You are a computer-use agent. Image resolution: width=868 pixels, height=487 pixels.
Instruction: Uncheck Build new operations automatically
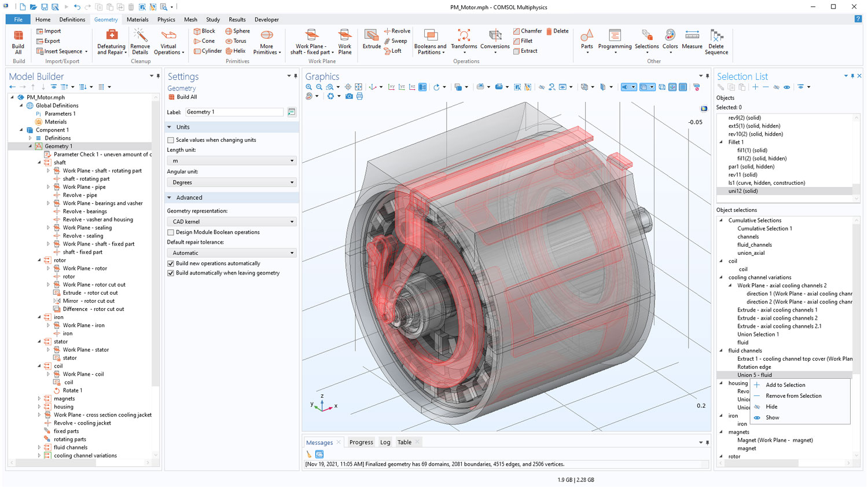(171, 263)
